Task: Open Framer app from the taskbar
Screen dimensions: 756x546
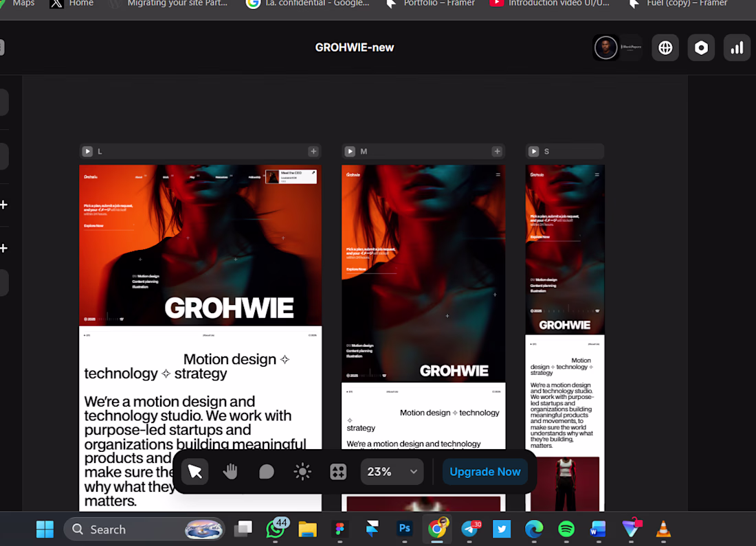Action: (x=373, y=529)
